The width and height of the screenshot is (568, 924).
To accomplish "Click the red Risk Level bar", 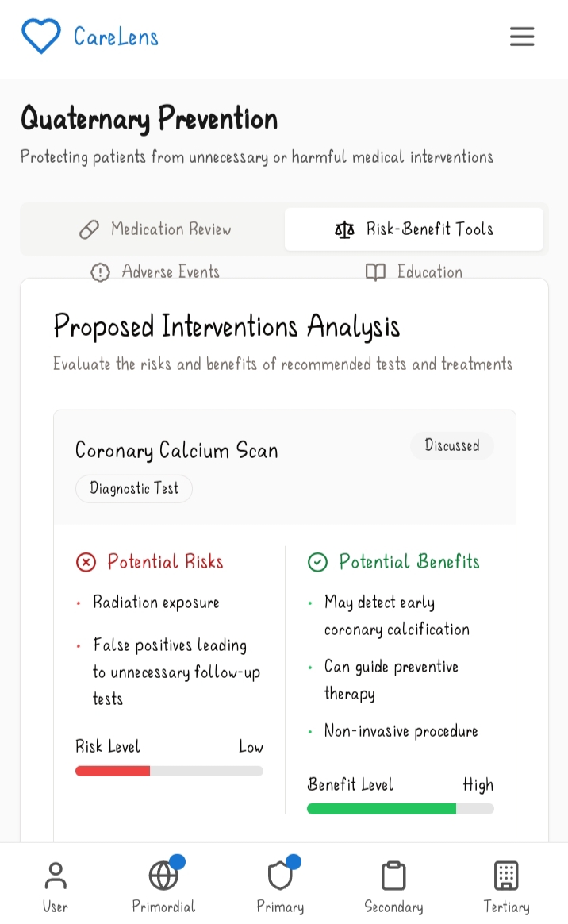I will click(113, 771).
